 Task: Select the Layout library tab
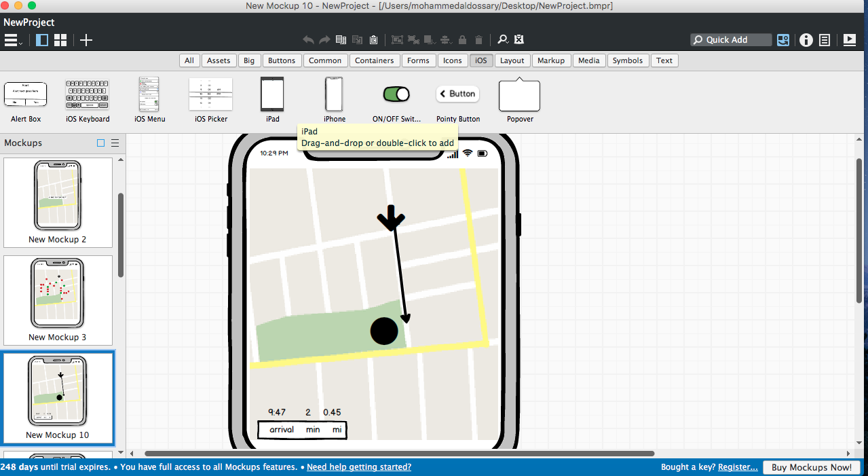tap(512, 60)
